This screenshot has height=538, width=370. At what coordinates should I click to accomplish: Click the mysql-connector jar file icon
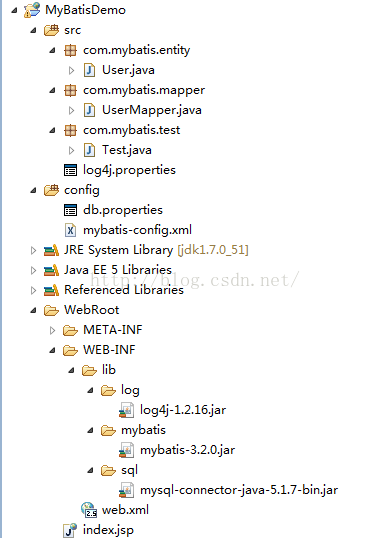pyautogui.click(x=126, y=490)
